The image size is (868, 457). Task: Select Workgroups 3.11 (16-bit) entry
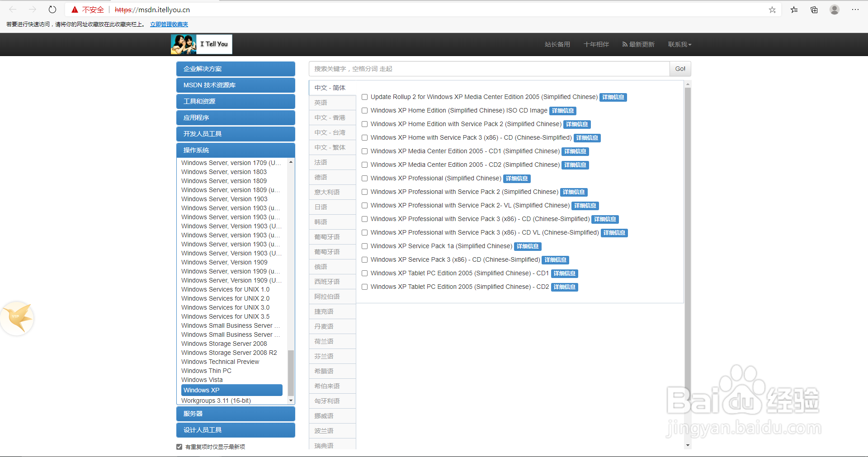click(216, 400)
